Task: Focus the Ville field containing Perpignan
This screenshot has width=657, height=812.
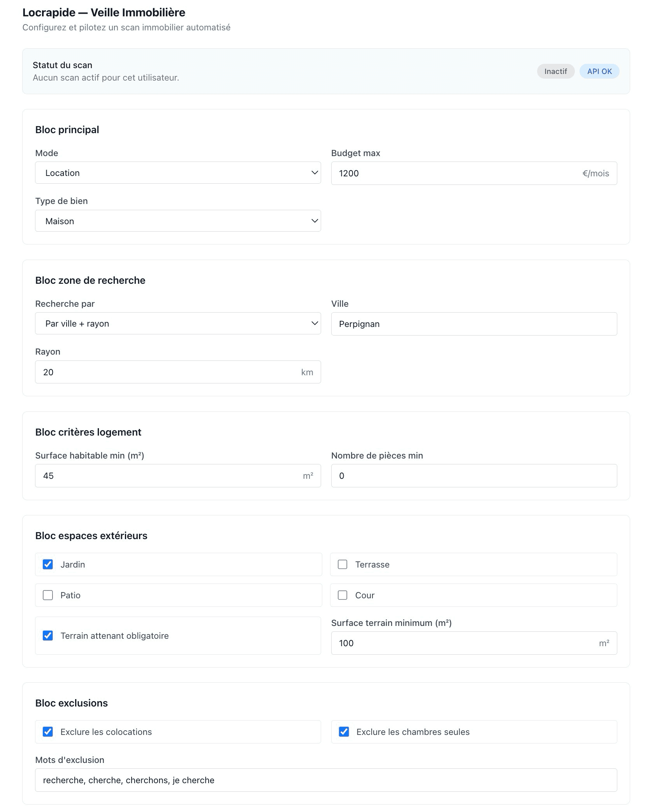Action: [474, 324]
